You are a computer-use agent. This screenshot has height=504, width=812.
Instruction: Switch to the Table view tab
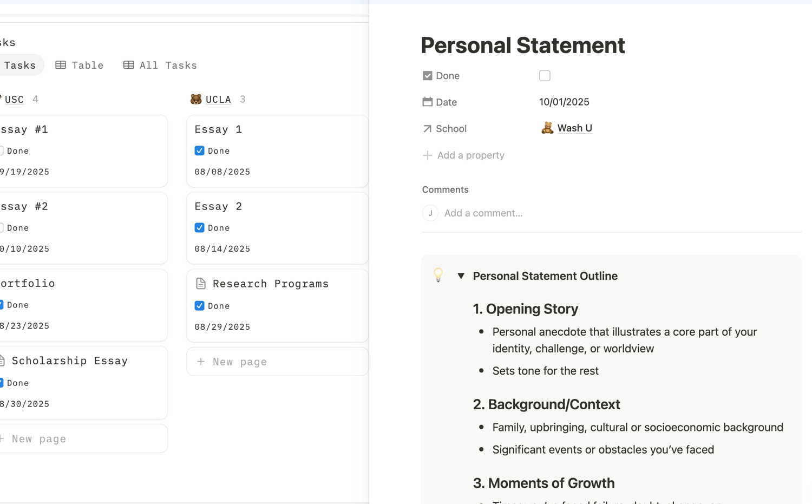click(x=80, y=65)
